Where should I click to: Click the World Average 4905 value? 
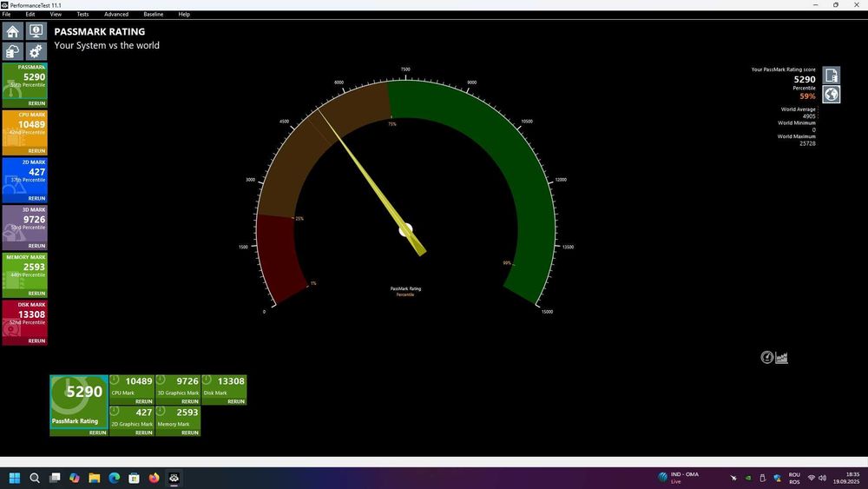pyautogui.click(x=809, y=116)
